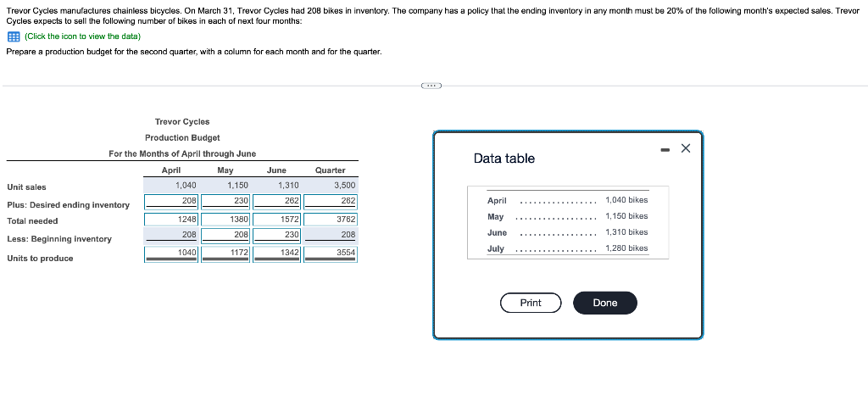Click the Done button in Data table

[x=605, y=303]
